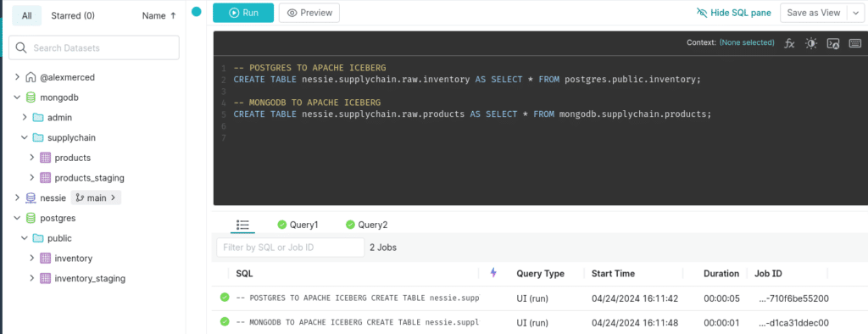Expand the admin folder under mongodb

(25, 118)
